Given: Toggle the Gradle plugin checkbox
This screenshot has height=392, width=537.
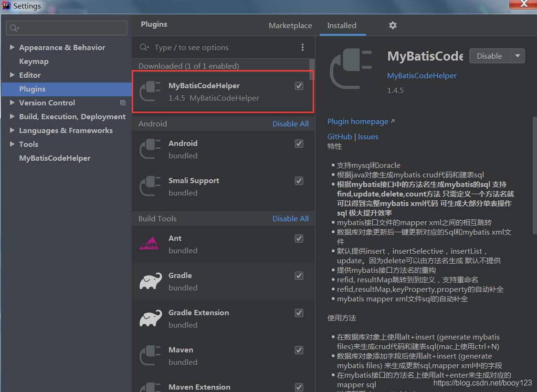Looking at the screenshot, I should (299, 276).
